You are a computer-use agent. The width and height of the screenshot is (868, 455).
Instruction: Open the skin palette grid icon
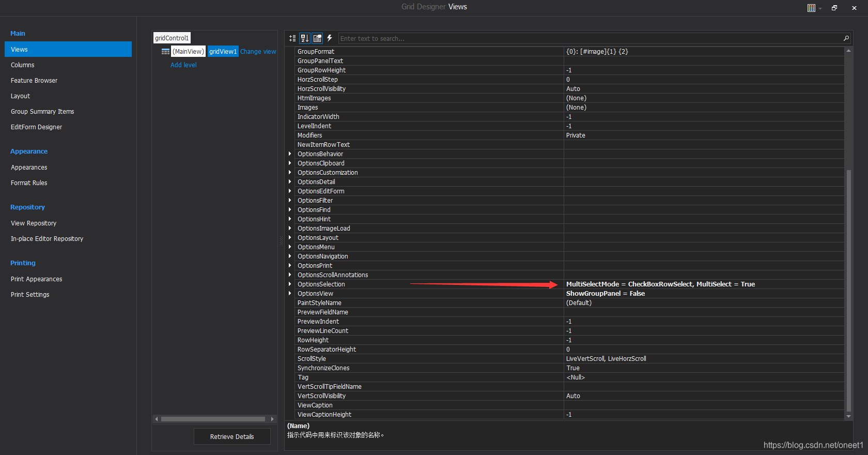pyautogui.click(x=811, y=8)
